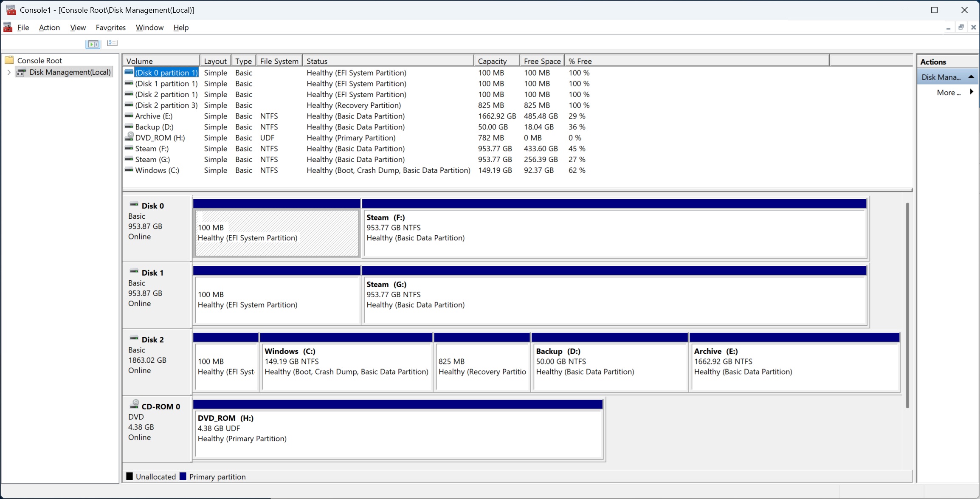Sort by the Capacity column header
980x499 pixels.
(497, 61)
